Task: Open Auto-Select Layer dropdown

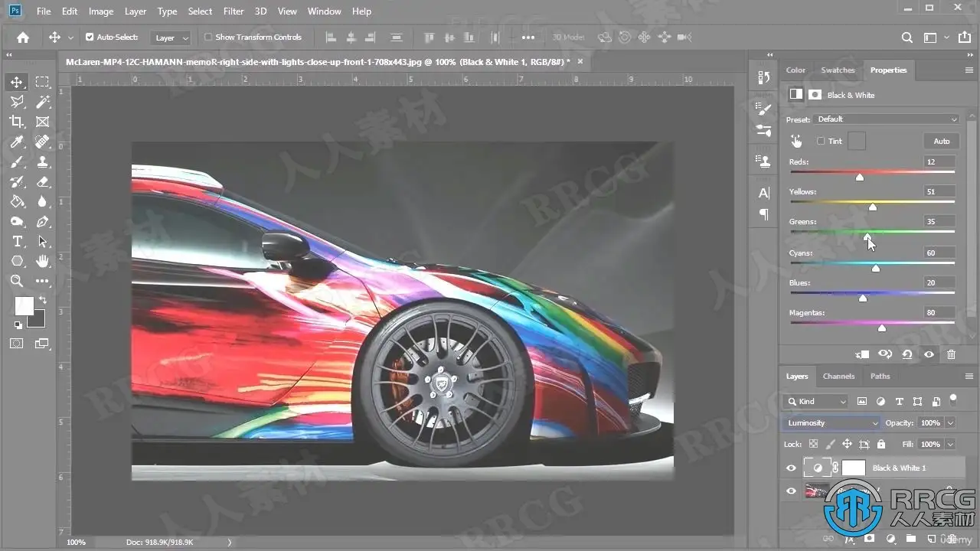Action: tap(172, 37)
